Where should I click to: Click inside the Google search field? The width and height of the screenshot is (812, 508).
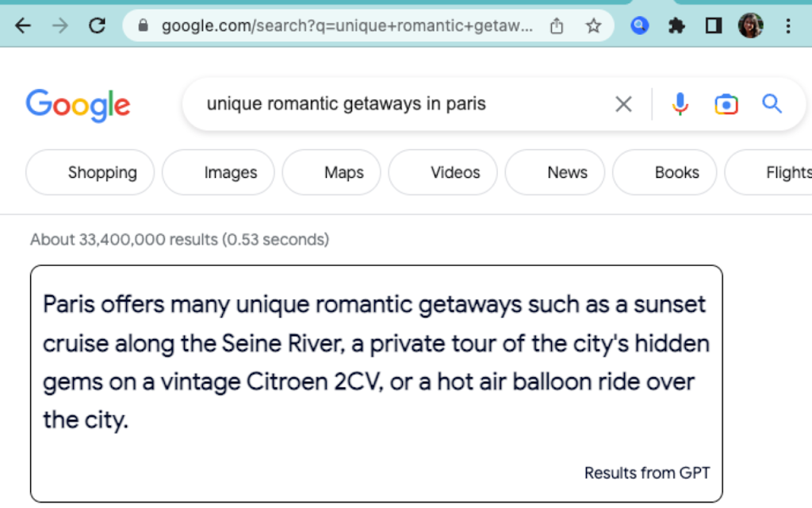click(396, 104)
